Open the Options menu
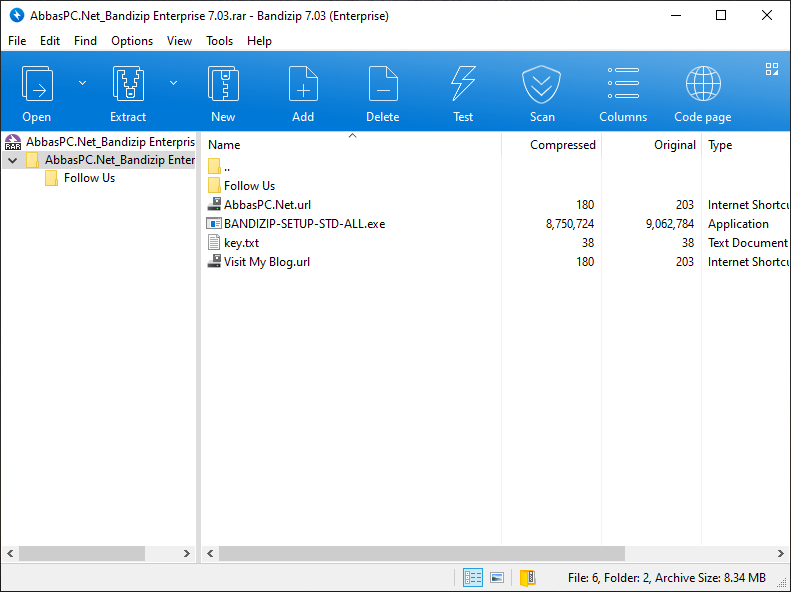Viewport: 791px width, 592px height. pyautogui.click(x=132, y=41)
